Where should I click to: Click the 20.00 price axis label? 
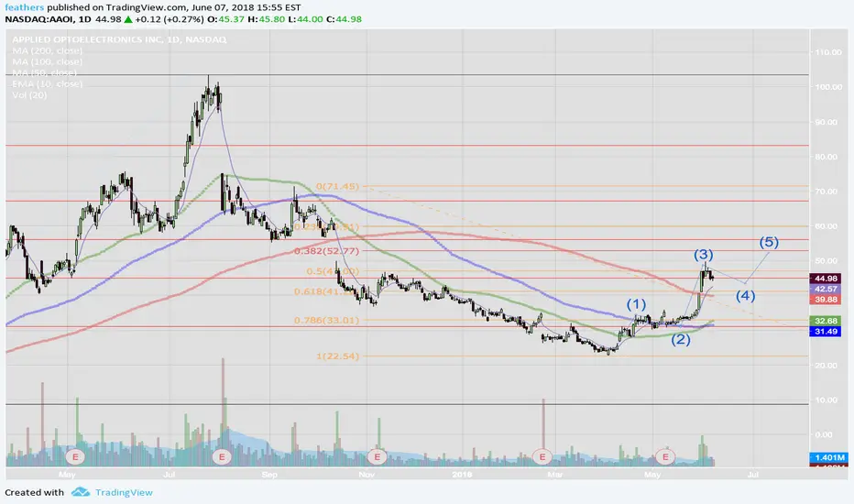(x=827, y=366)
